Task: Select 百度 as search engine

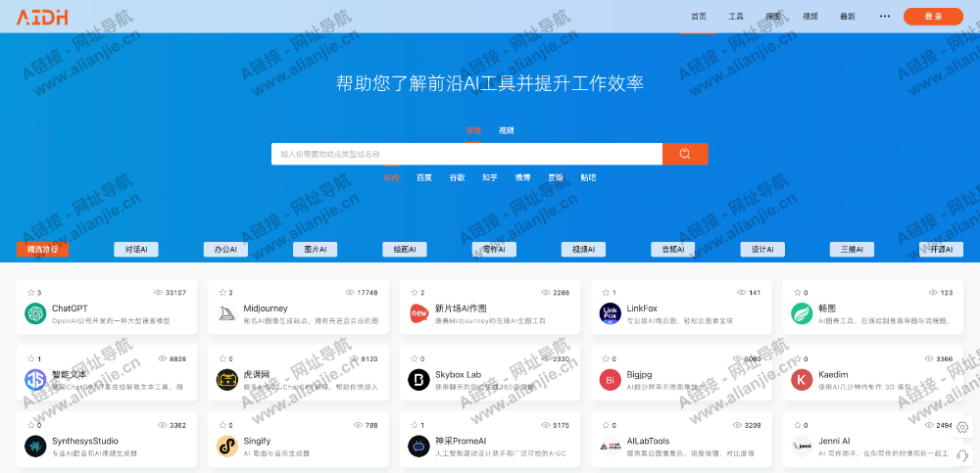Action: [x=424, y=177]
